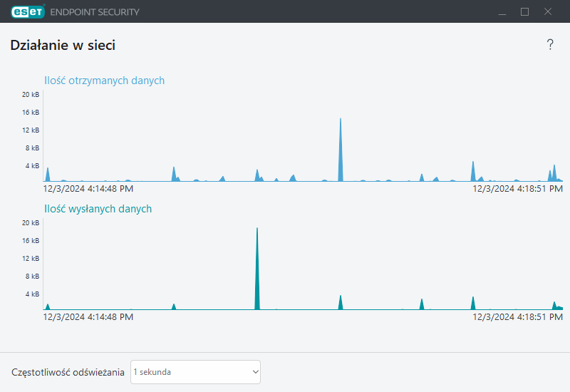Close the ESET Endpoint Security window
The width and height of the screenshot is (570, 392).
[x=548, y=11]
